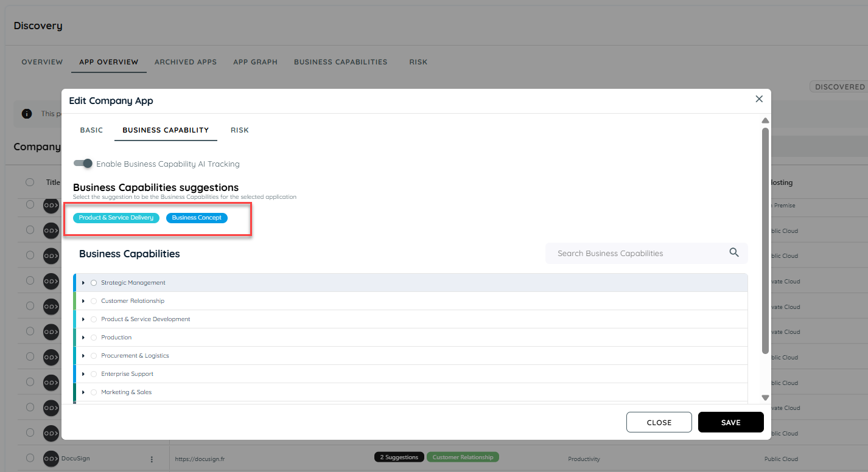Click the dialog scrollbar up arrow

(766, 120)
